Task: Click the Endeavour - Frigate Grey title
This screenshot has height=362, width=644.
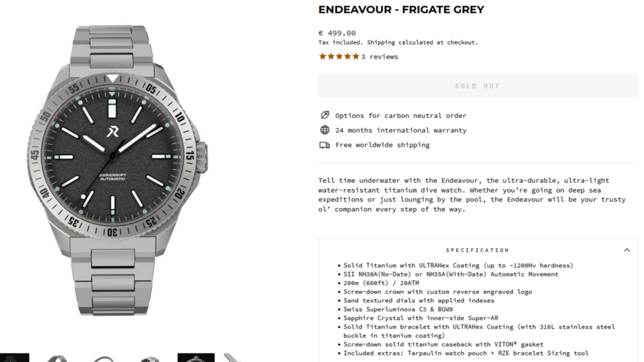Action: 401,10
